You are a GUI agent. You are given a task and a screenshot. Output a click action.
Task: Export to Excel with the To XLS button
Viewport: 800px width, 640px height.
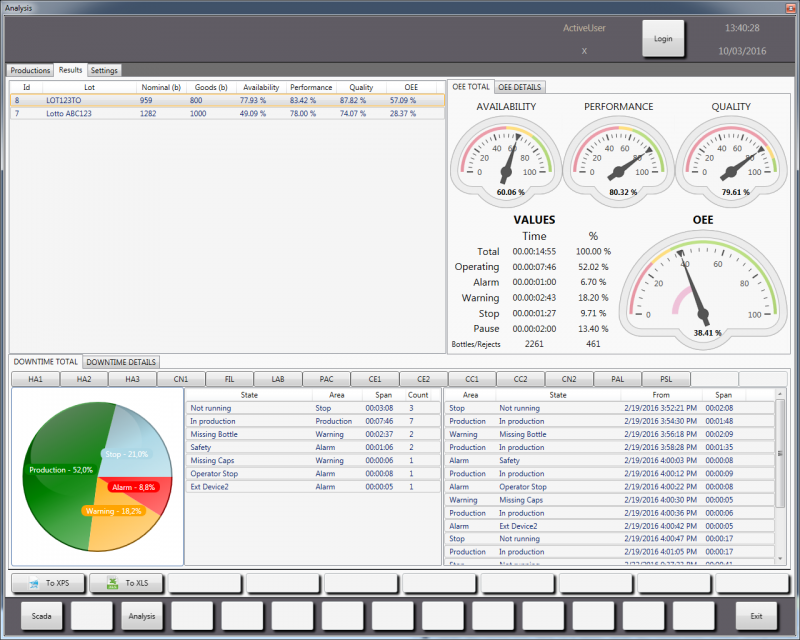pos(126,583)
